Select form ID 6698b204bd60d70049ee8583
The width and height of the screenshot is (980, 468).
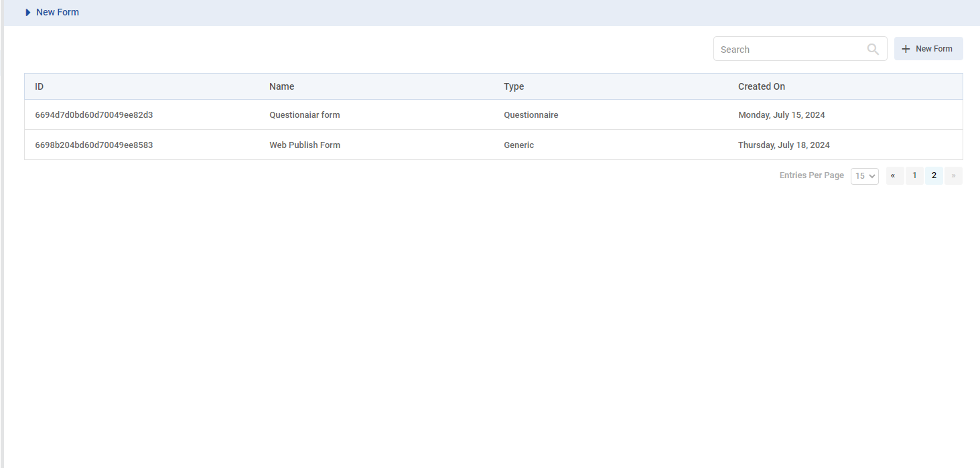[x=94, y=145]
